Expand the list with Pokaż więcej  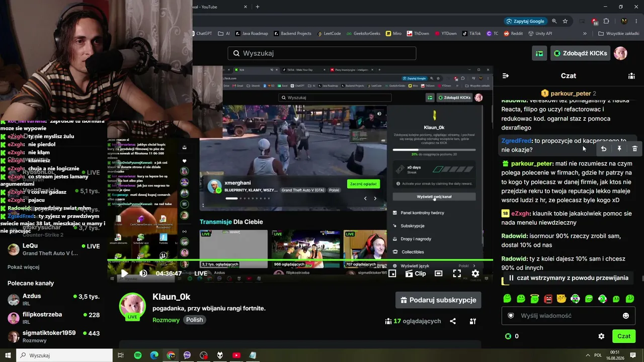pos(23,267)
